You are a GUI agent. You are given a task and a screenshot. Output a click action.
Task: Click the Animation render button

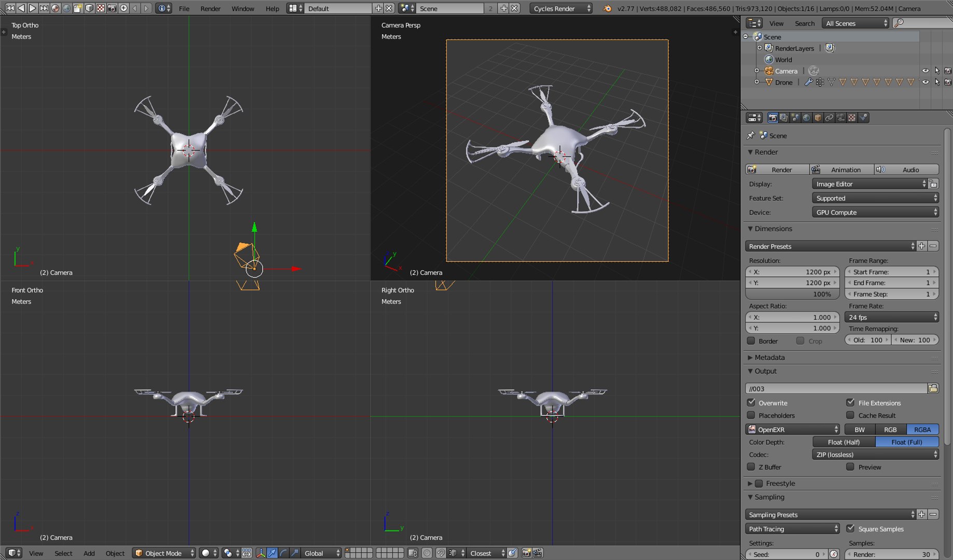click(842, 170)
